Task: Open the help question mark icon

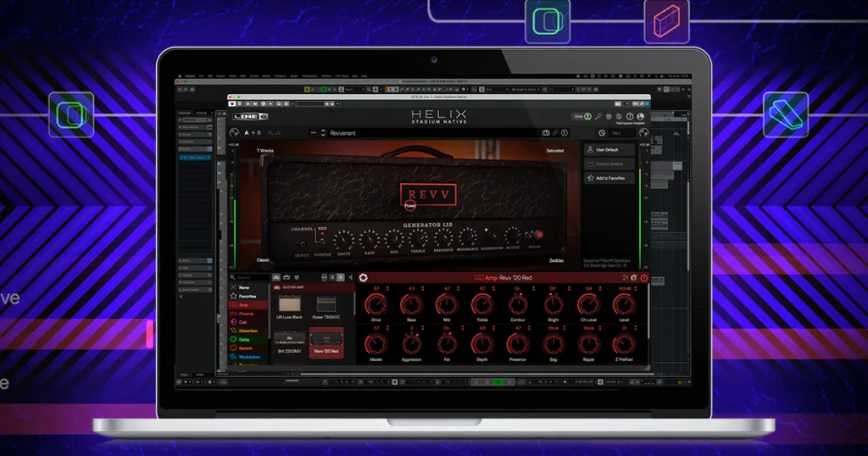Action: tap(630, 116)
